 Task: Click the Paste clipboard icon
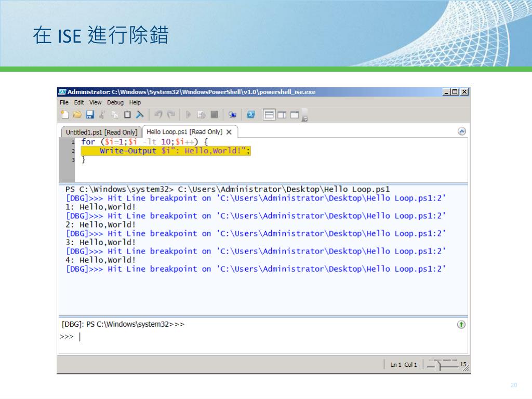[127, 115]
